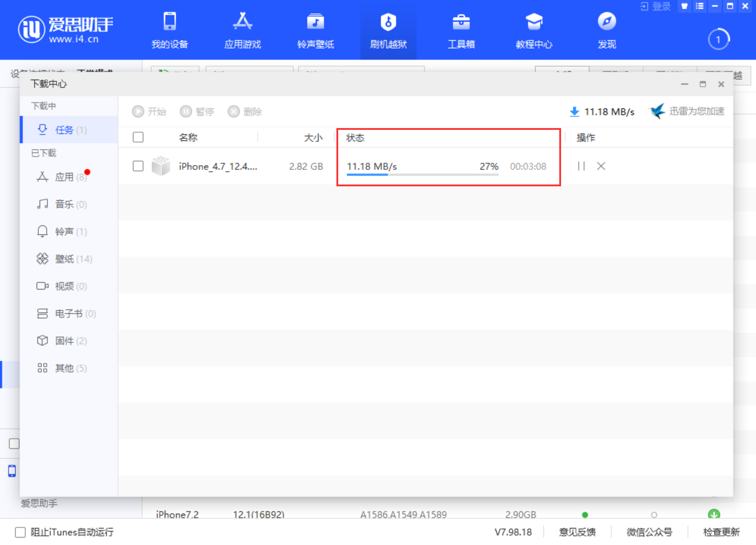Maximize the 下载中心 window
The width and height of the screenshot is (756, 545).
(703, 84)
